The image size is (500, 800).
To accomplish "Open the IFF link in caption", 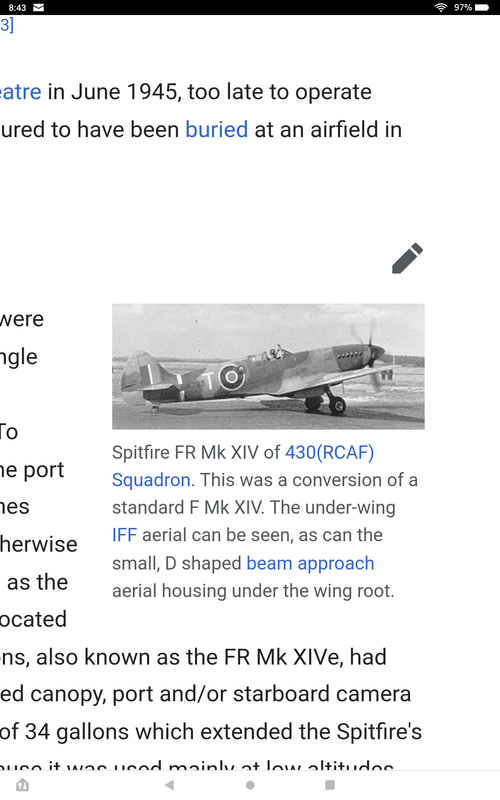I will click(x=124, y=535).
